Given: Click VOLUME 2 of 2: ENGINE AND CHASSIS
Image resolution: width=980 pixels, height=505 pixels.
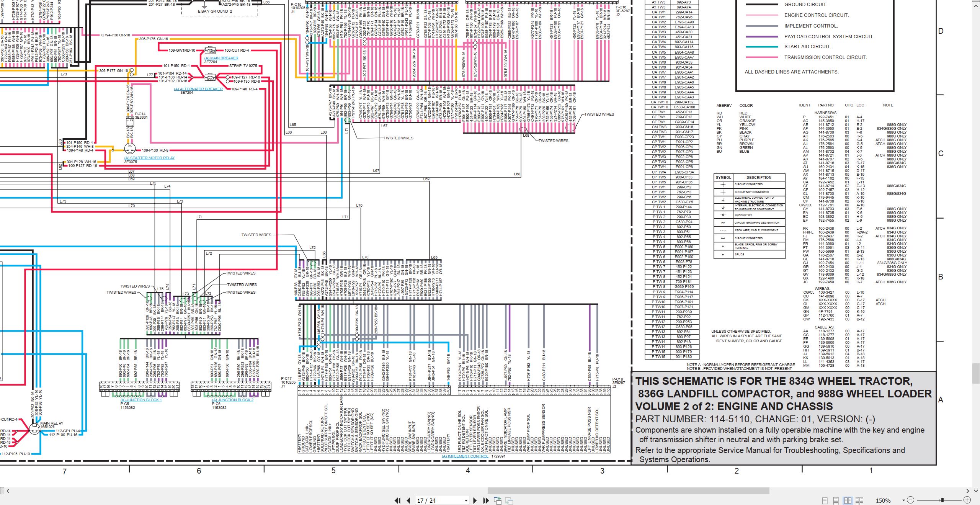Looking at the screenshot, I should point(734,406).
